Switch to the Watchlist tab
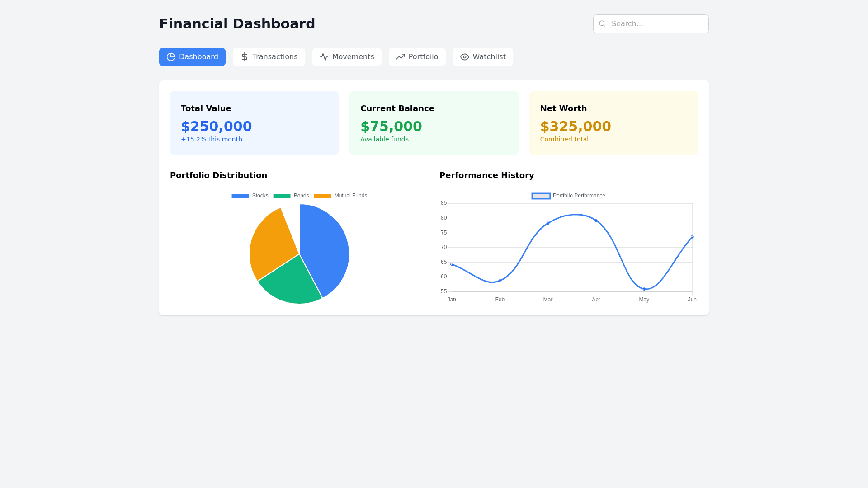This screenshot has width=868, height=488. coord(483,57)
